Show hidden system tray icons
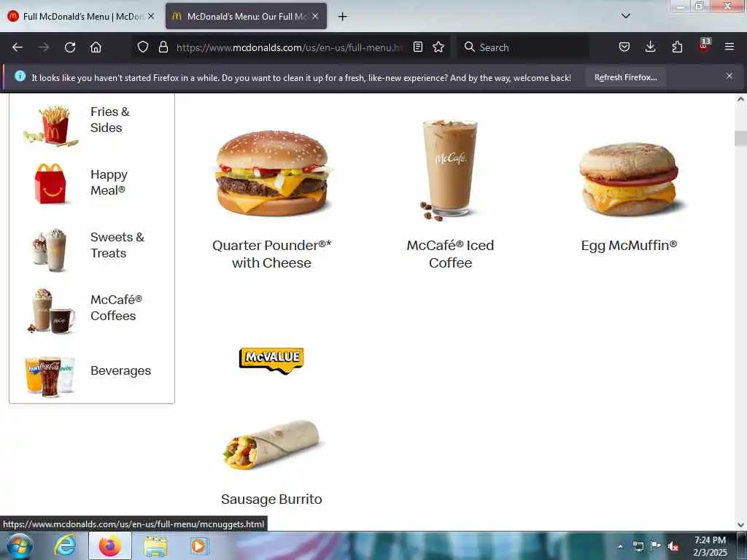This screenshot has height=560, width=747. click(x=620, y=546)
